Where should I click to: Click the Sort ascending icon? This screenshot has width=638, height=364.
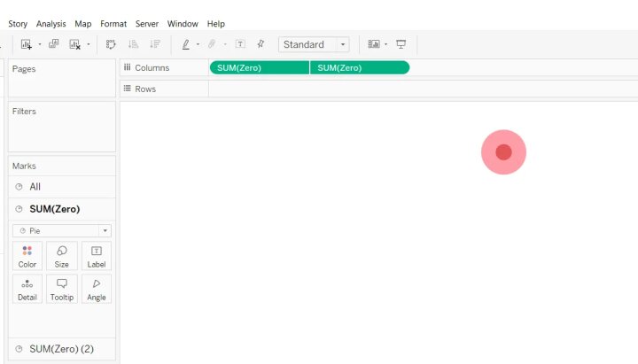(134, 44)
